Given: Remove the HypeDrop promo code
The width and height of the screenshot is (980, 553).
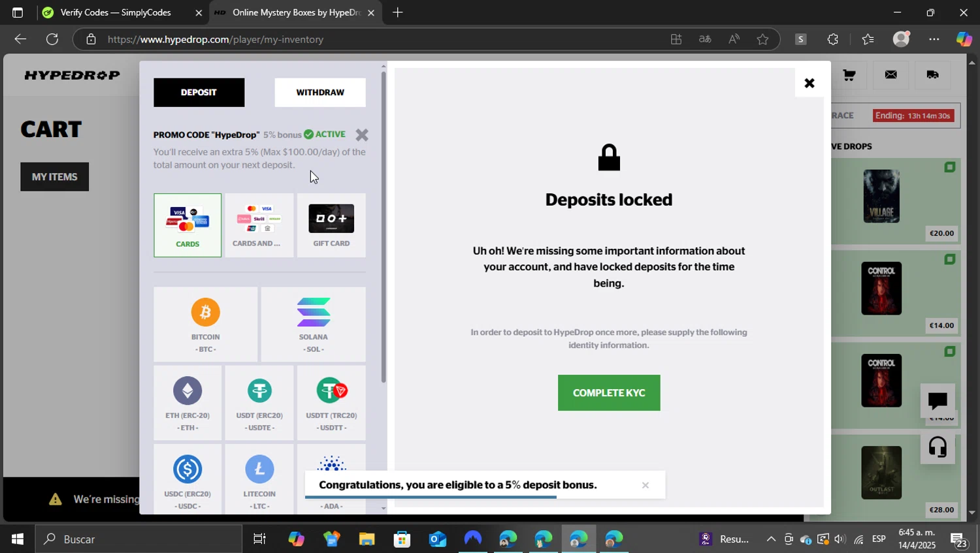Looking at the screenshot, I should pyautogui.click(x=362, y=134).
